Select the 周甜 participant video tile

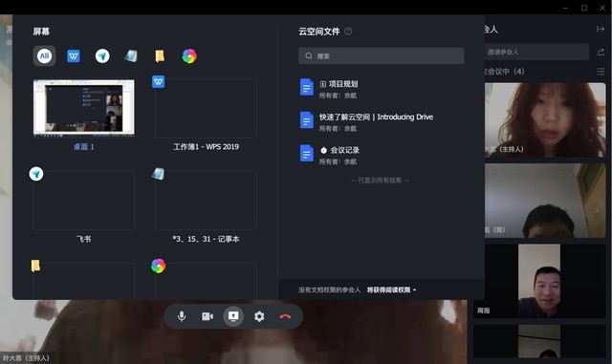pyautogui.click(x=539, y=281)
